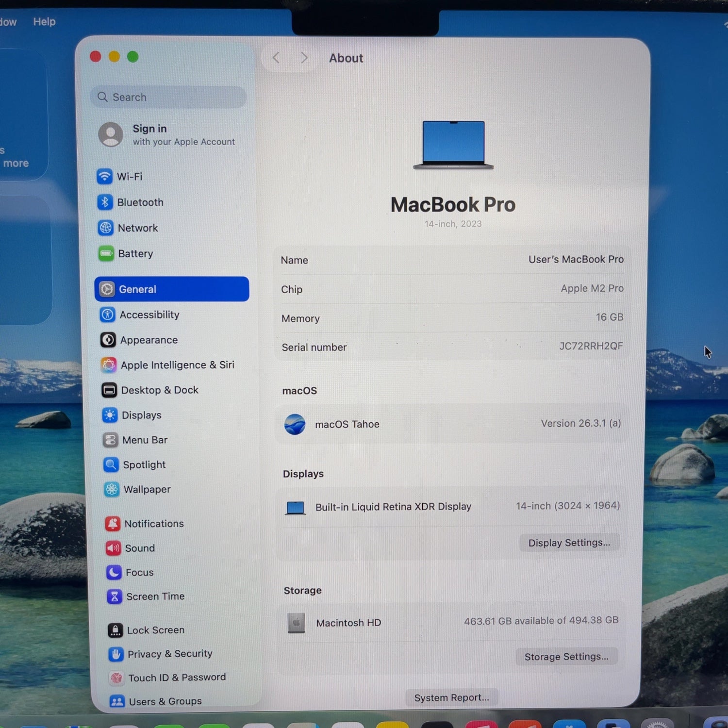The image size is (728, 728).
Task: Click the Wallpaper flower icon
Action: 112,490
